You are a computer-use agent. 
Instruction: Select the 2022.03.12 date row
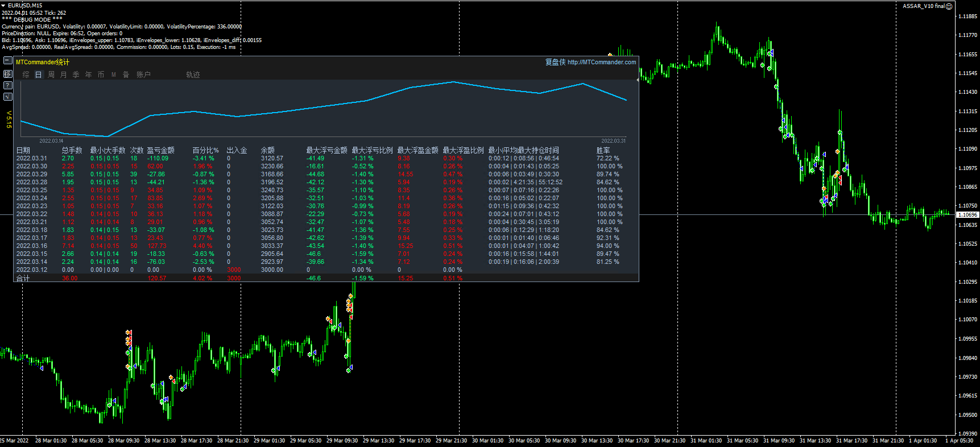click(32, 270)
